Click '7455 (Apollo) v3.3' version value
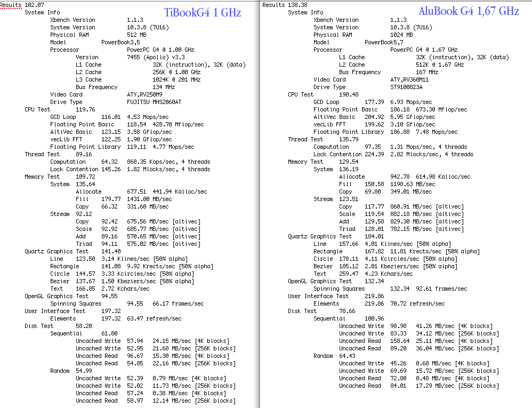This screenshot has width=532, height=408. click(156, 58)
